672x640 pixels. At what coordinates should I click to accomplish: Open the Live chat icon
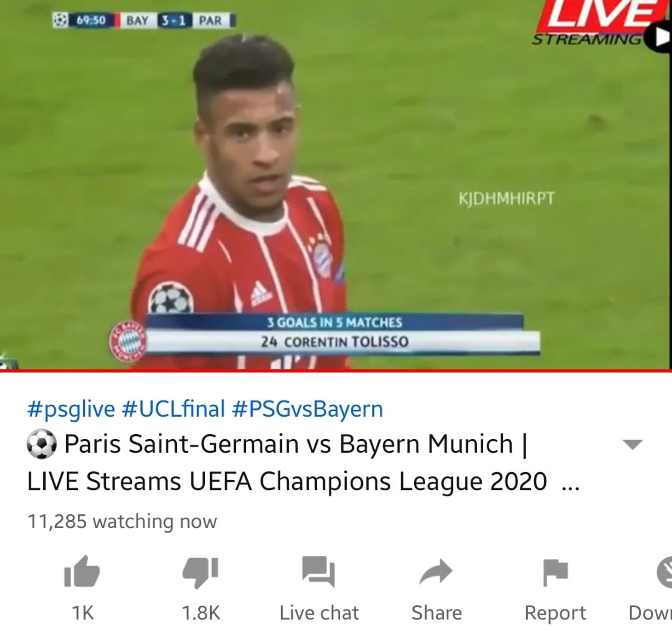pyautogui.click(x=319, y=571)
